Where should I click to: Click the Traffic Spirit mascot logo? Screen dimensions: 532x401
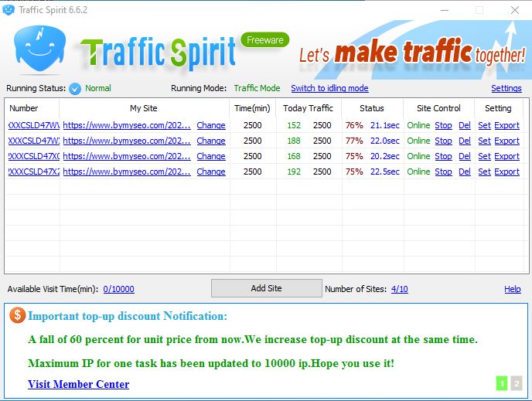[x=39, y=49]
